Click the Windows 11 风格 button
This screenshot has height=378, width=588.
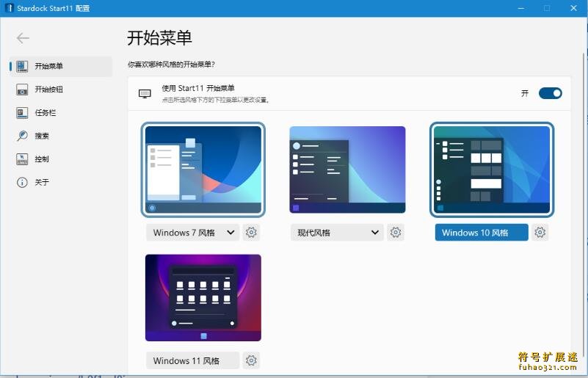[x=193, y=360]
